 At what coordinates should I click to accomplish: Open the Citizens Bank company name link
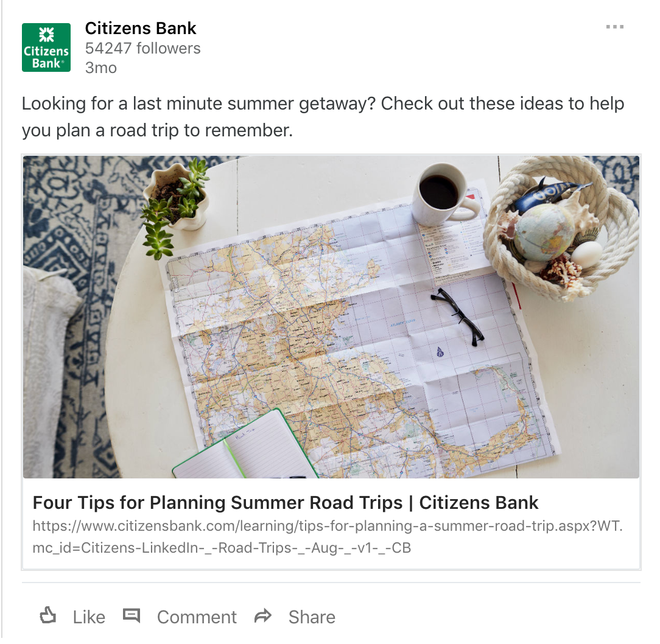pos(141,29)
